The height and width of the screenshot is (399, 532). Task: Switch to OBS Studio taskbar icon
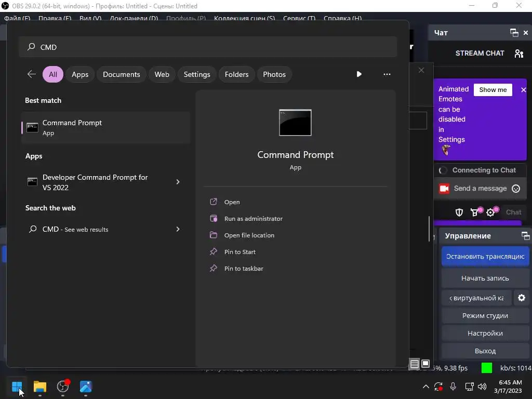[x=63, y=386]
